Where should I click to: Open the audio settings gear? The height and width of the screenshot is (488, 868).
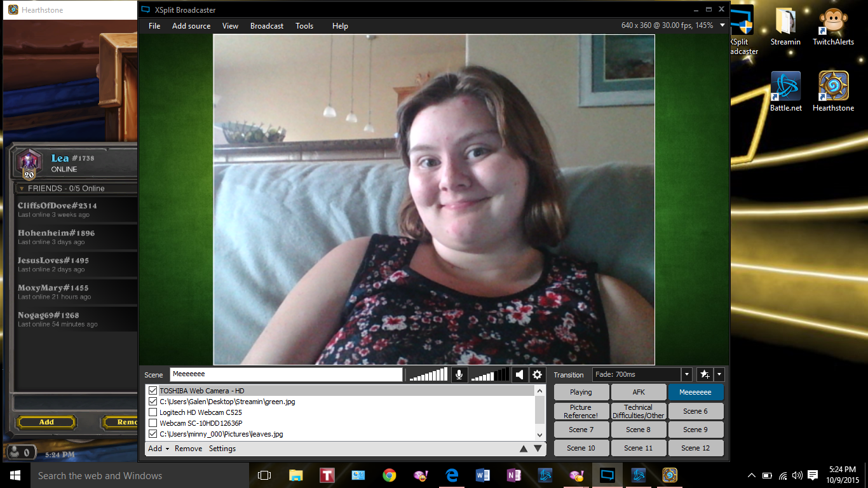[x=537, y=374]
